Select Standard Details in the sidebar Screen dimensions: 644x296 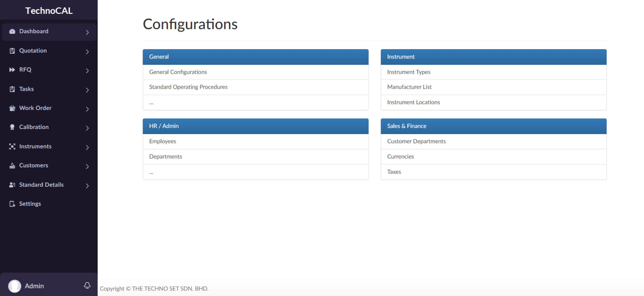[x=49, y=185]
